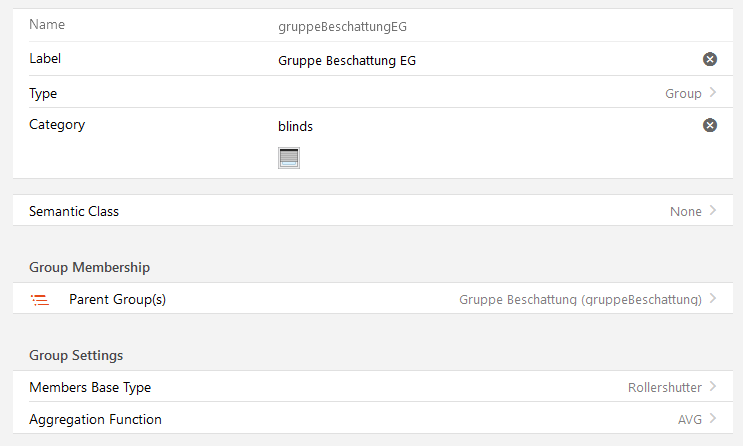Click the Name value 'gruppeBeschattungEG'
743x446 pixels.
click(342, 26)
